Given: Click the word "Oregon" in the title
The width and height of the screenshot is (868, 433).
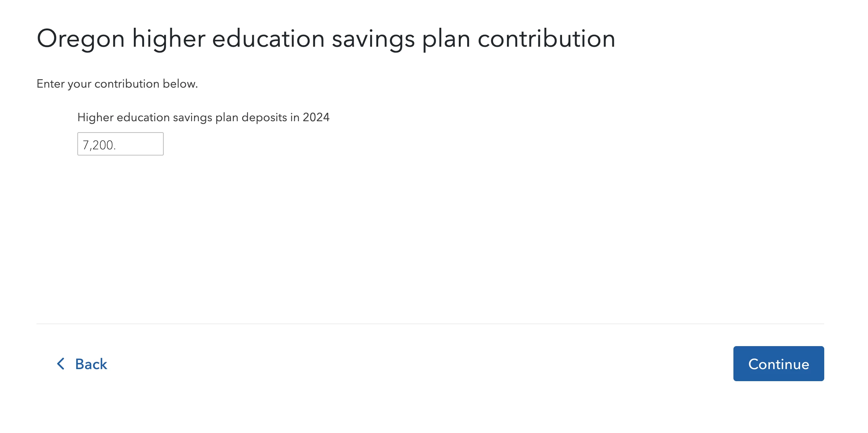Looking at the screenshot, I should pos(81,39).
